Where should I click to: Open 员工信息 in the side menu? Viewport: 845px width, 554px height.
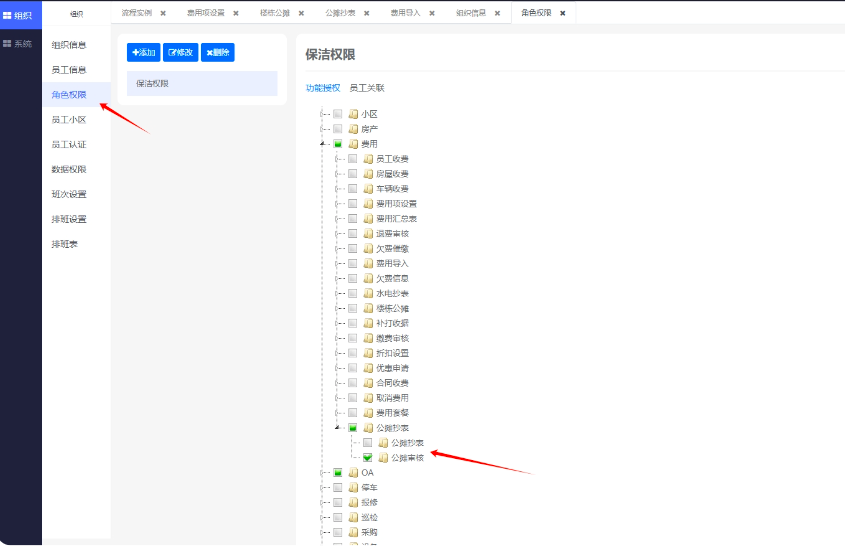click(69, 70)
